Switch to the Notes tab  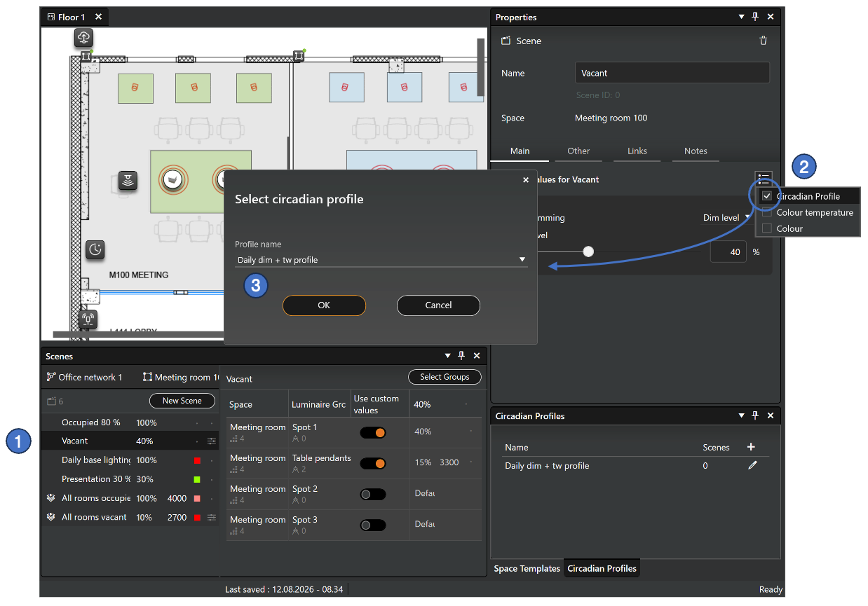point(696,151)
